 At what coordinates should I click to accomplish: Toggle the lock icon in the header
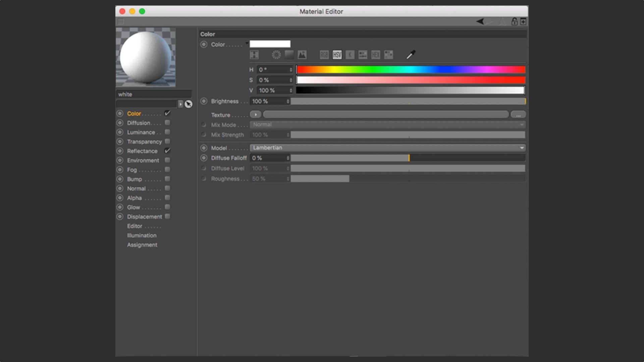click(x=514, y=21)
